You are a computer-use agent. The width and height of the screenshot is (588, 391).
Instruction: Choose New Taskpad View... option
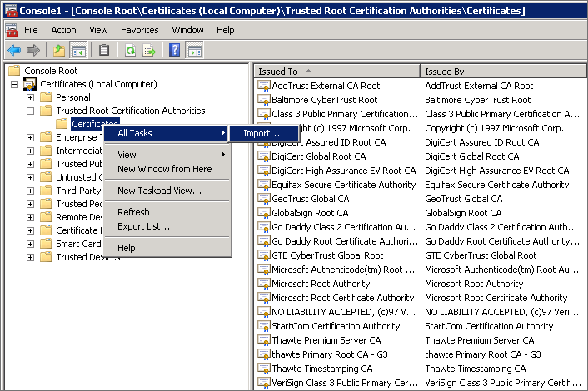click(166, 191)
